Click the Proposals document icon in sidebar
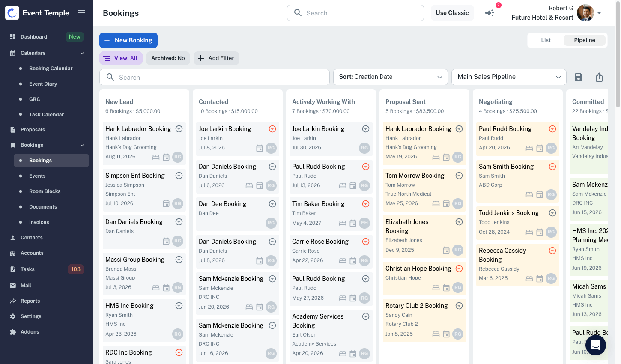The height and width of the screenshot is (364, 621). pos(13,130)
